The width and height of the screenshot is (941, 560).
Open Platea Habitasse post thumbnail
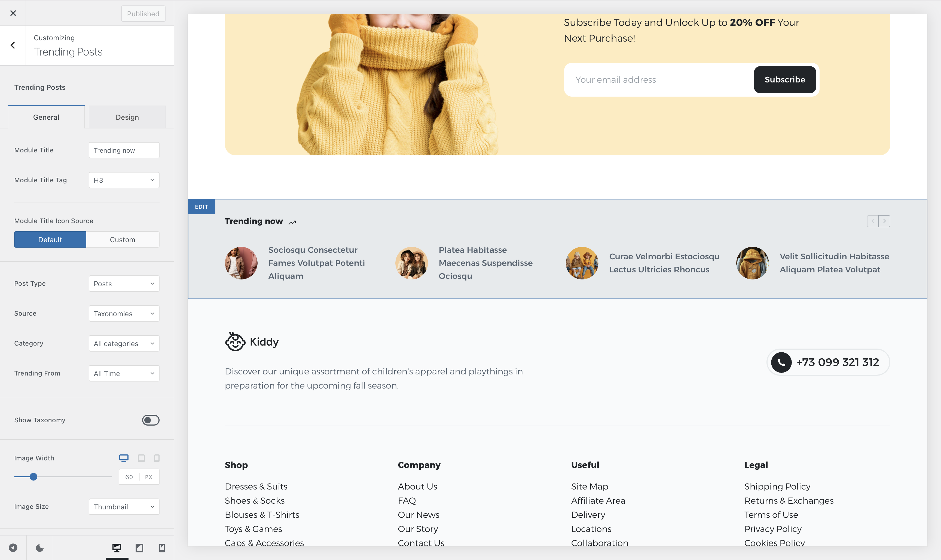coord(412,263)
